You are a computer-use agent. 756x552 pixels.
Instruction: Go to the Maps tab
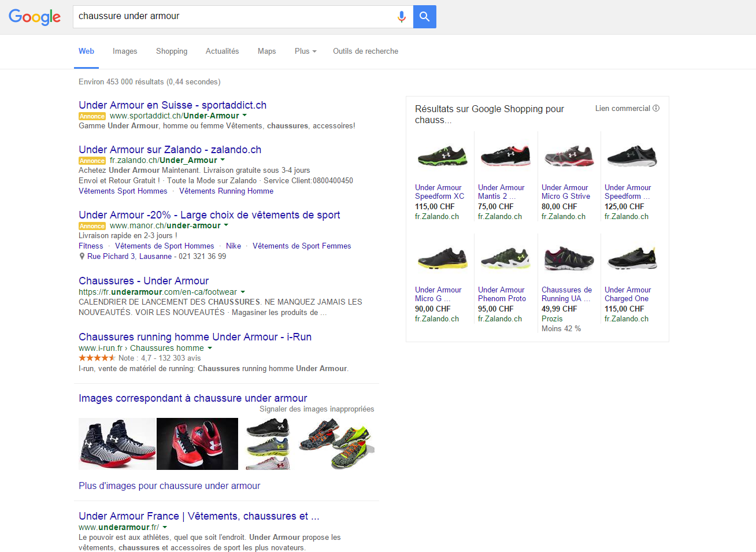click(x=266, y=51)
